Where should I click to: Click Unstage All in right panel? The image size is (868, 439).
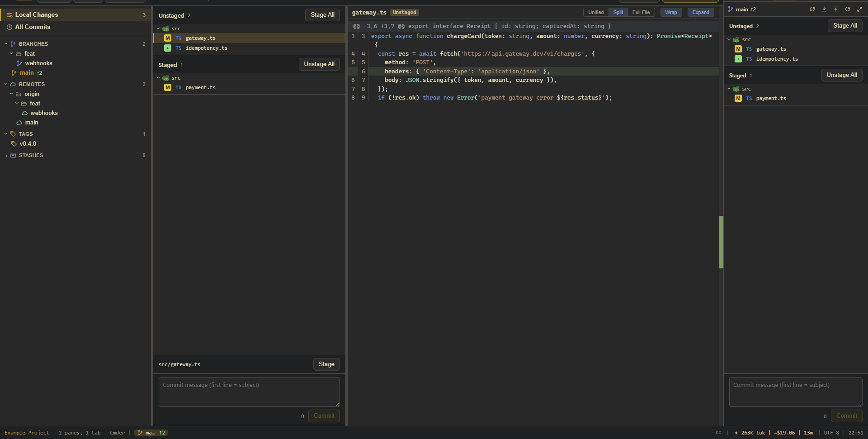pyautogui.click(x=842, y=75)
